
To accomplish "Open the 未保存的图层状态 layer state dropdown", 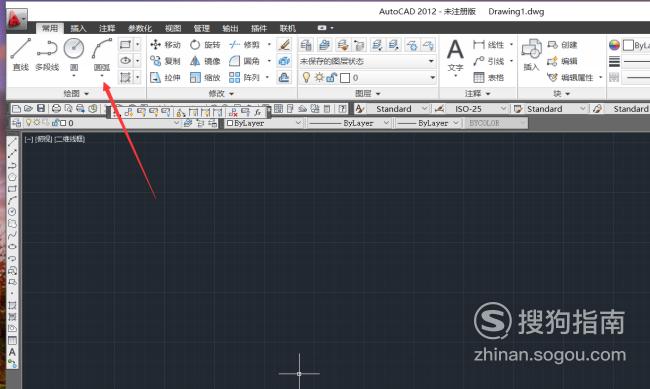I will [x=431, y=61].
